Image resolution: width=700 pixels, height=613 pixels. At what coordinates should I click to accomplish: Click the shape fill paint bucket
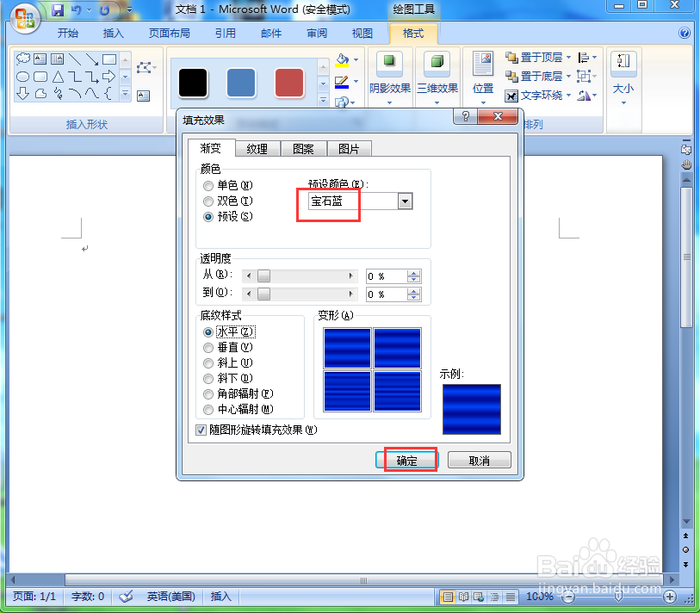(342, 59)
